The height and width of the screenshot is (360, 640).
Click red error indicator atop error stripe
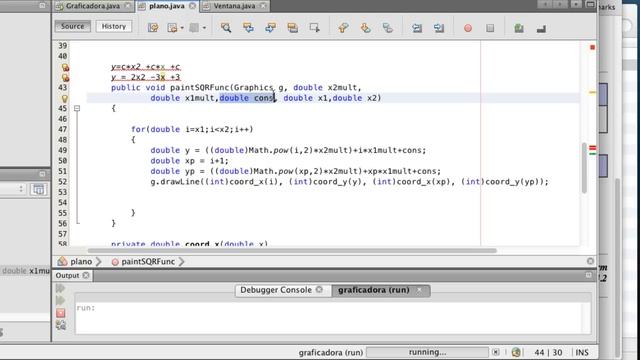592,47
